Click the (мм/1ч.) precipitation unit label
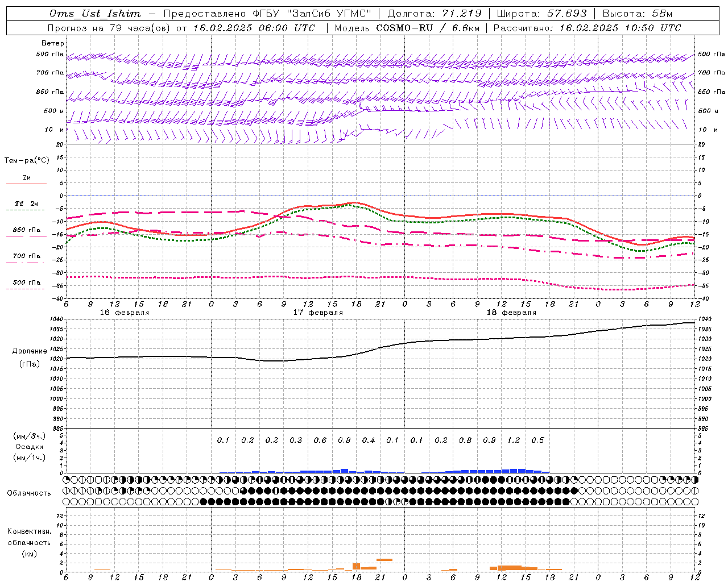 coord(30,458)
